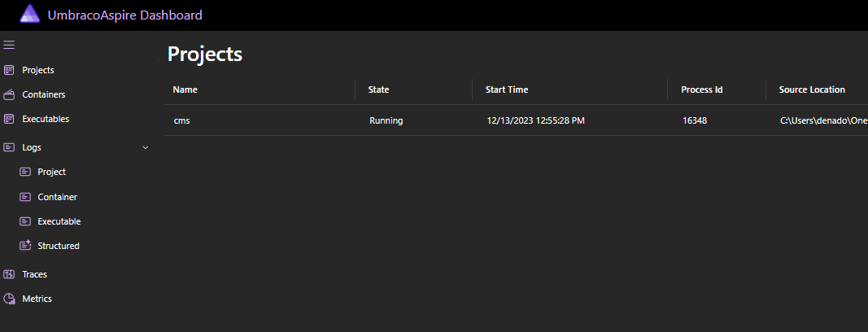Open the Container logs page
The height and width of the screenshot is (332, 868).
(57, 197)
